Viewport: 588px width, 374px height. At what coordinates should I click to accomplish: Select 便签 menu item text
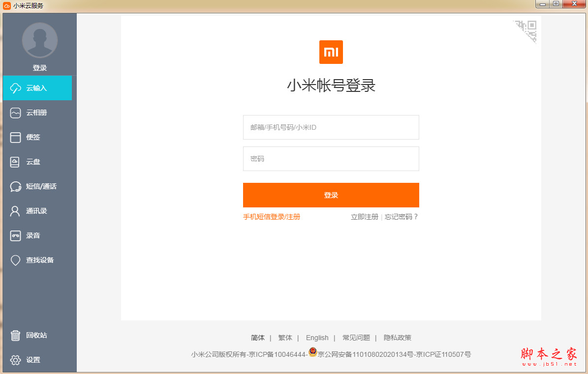pyautogui.click(x=33, y=138)
